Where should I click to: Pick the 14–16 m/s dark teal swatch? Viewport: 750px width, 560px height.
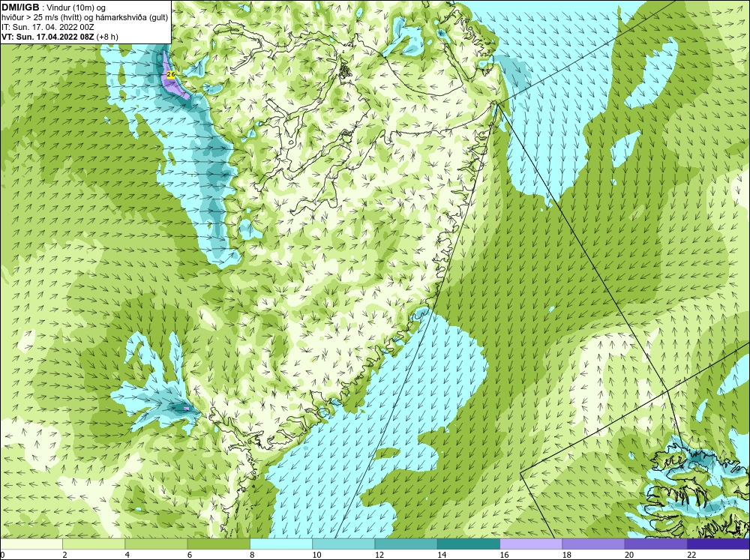[469, 544]
